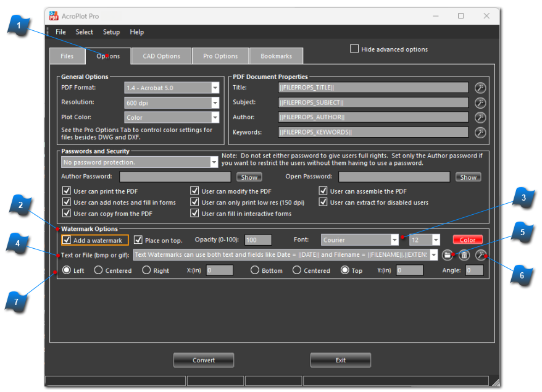Click the PDF Author text field
The width and height of the screenshot is (542, 392).
[x=373, y=117]
